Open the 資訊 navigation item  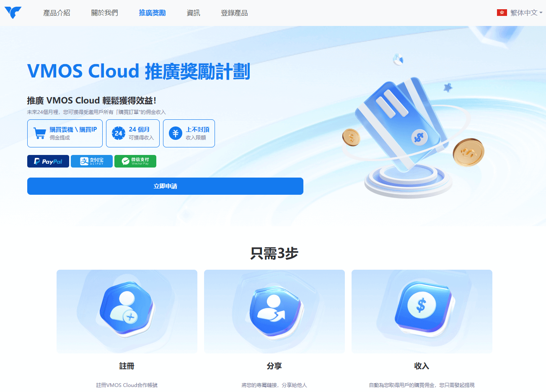(193, 13)
